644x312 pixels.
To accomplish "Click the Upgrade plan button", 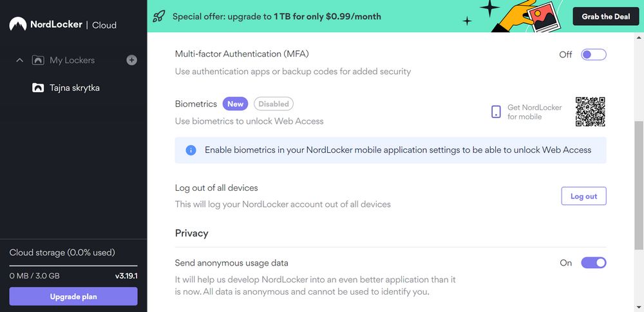I will click(73, 297).
